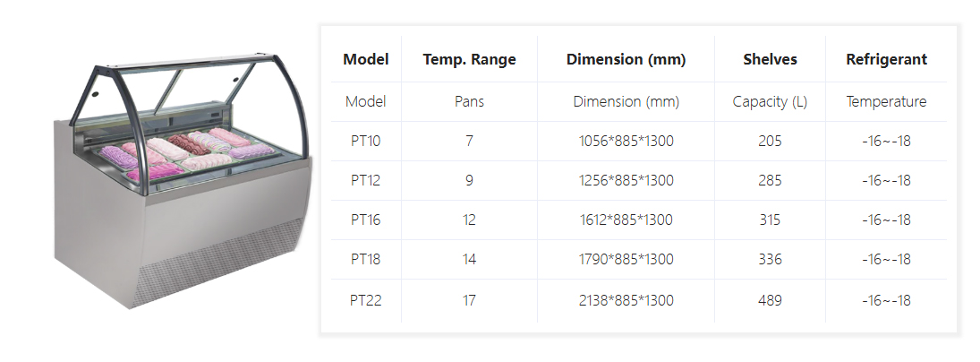The height and width of the screenshot is (362, 980).
Task: Click the Shelves column header
Action: point(770,60)
